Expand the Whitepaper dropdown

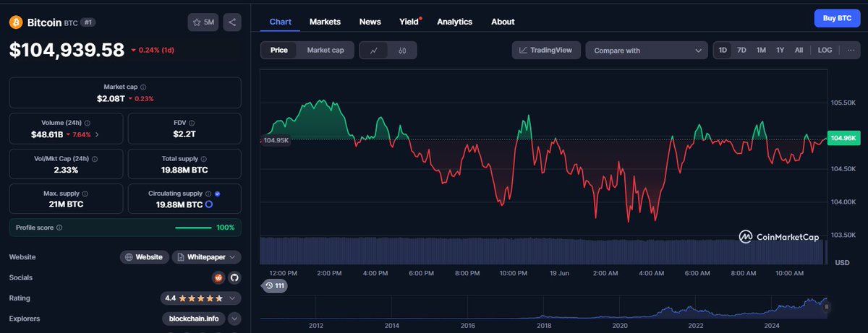(207, 256)
